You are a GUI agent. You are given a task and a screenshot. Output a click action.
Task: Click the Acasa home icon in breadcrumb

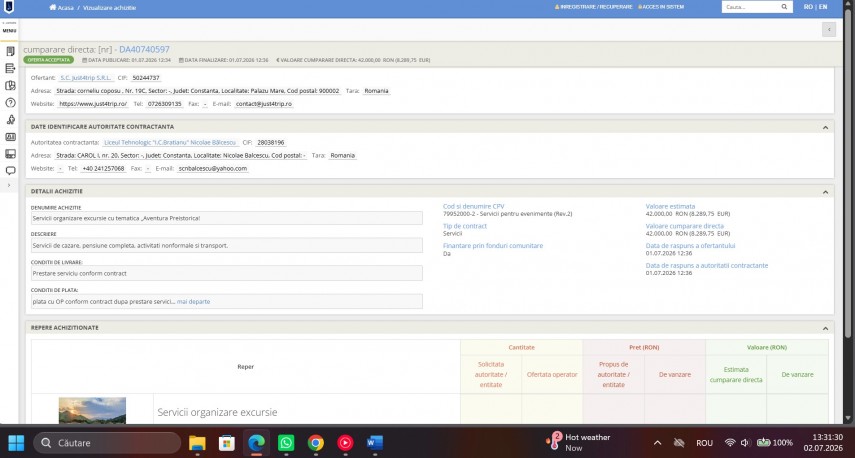pos(52,8)
